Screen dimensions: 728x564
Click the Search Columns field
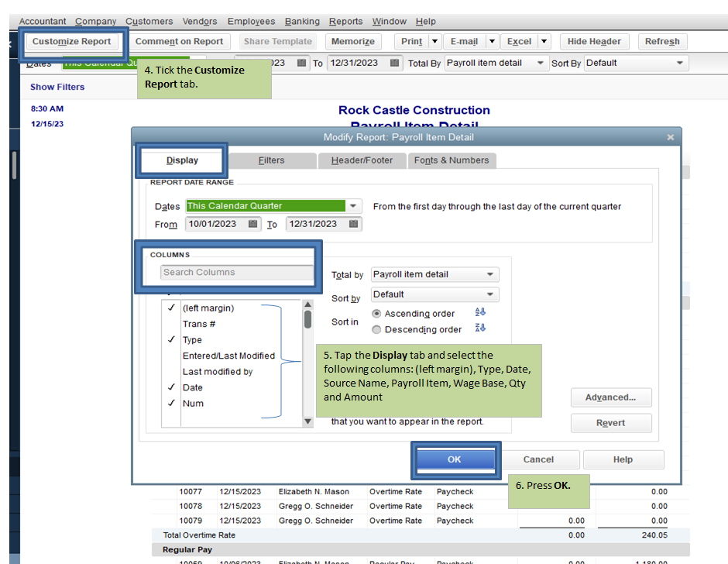tap(237, 272)
